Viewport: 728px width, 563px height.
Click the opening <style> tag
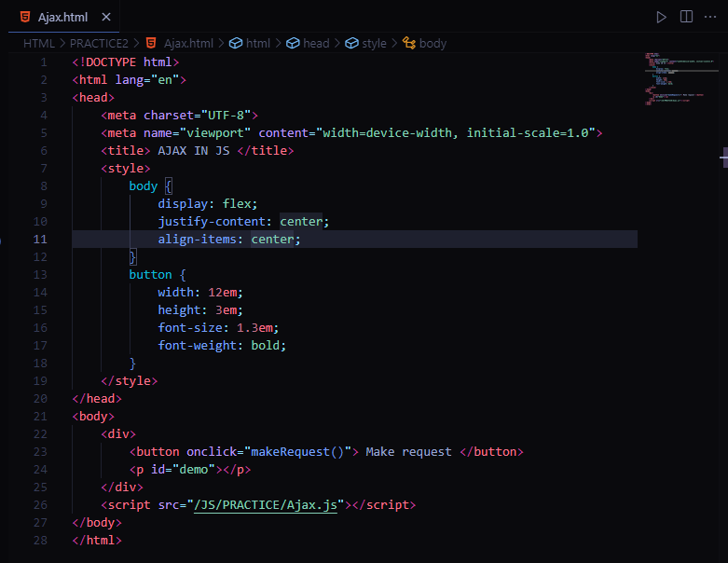pos(125,169)
